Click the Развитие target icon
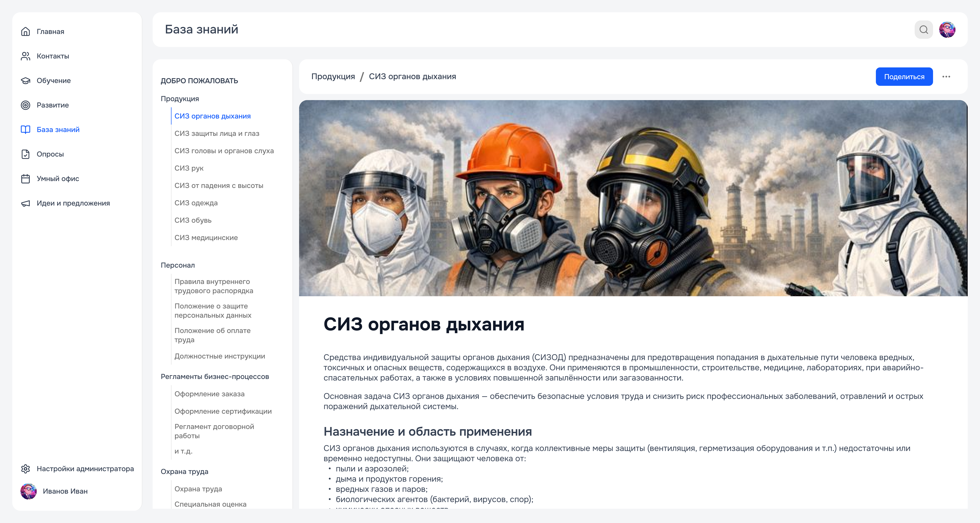 click(x=26, y=105)
